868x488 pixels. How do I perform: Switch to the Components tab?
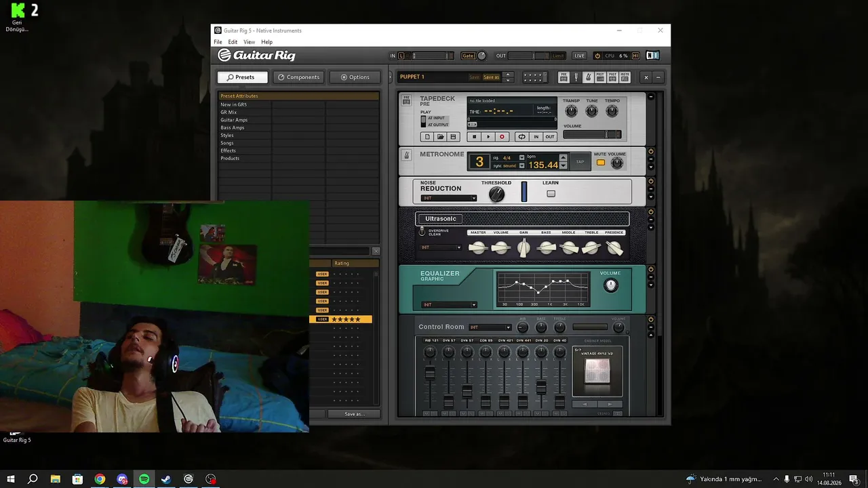(x=298, y=77)
